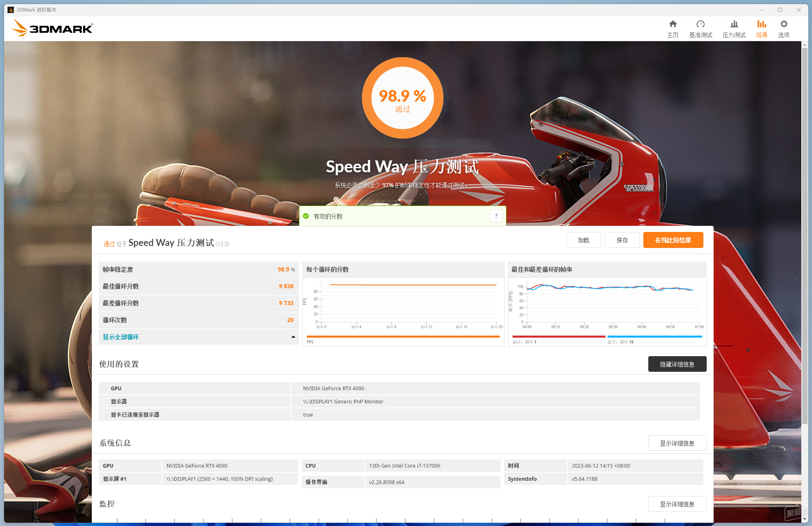
Task: Click the 98.9 % score circle
Action: (402, 98)
